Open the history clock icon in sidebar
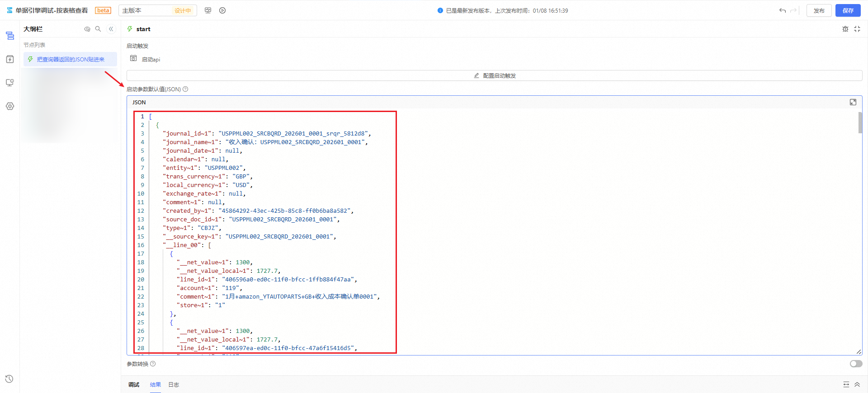The height and width of the screenshot is (393, 868). [9, 379]
